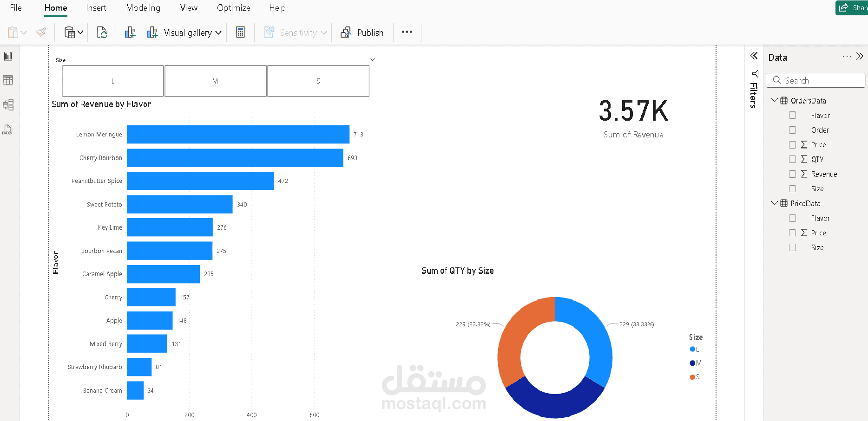Click the M legend color dot

click(x=692, y=363)
